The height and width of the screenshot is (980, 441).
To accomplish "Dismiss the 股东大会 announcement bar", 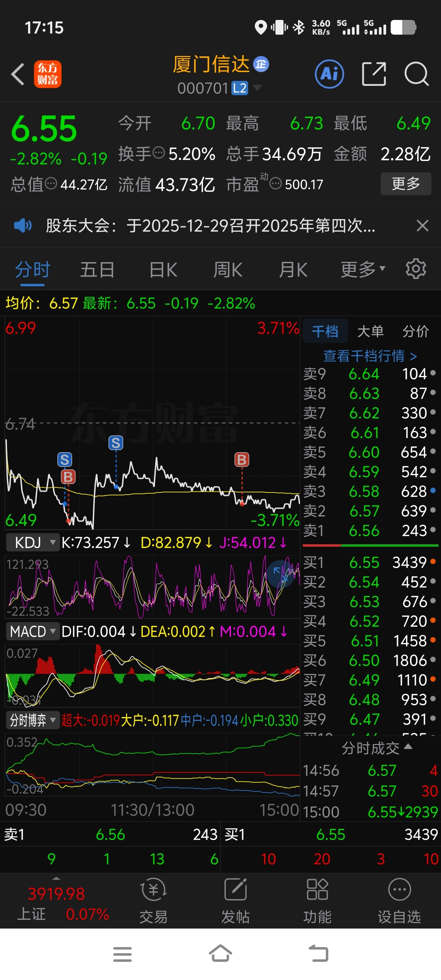I will (x=422, y=226).
